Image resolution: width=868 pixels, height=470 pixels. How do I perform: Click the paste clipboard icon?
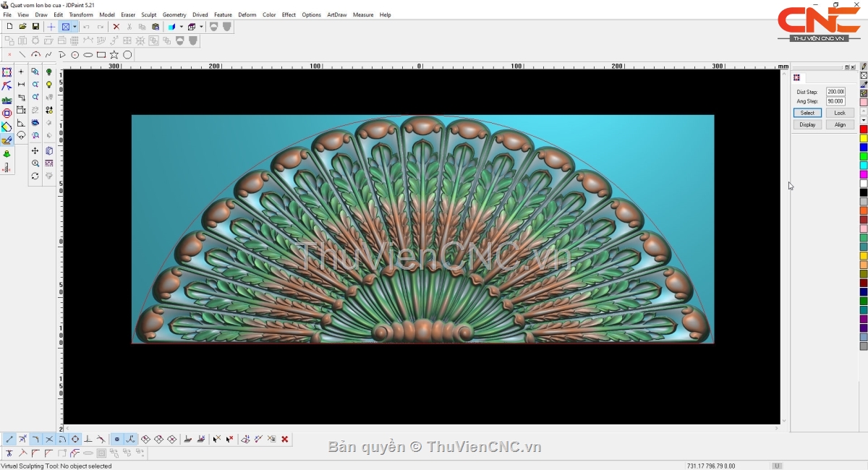coord(155,27)
